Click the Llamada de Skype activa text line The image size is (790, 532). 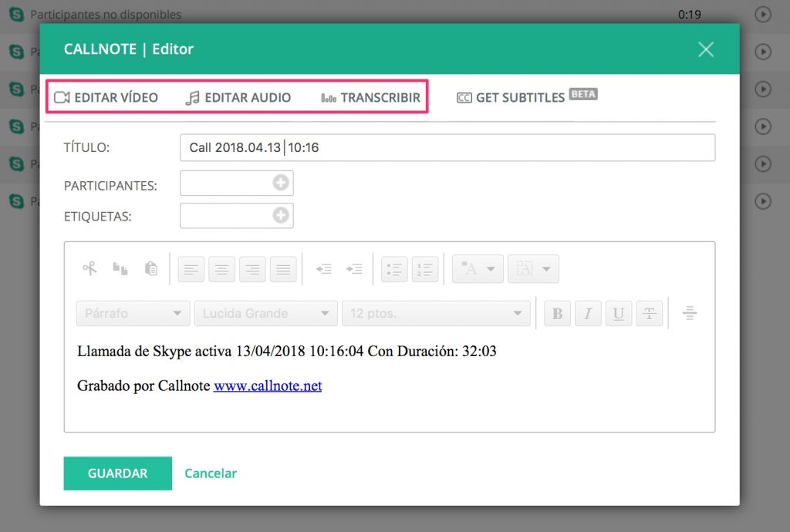287,351
